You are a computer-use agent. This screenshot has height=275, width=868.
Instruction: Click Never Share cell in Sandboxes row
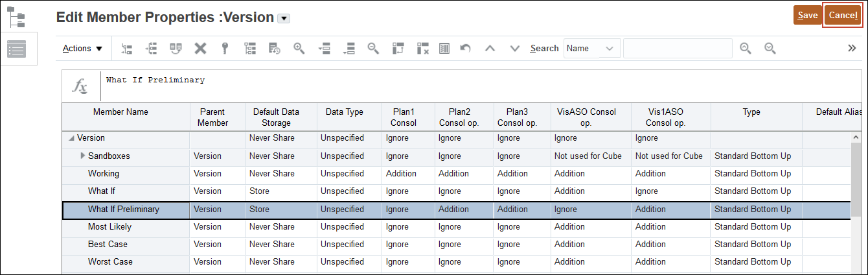pyautogui.click(x=281, y=156)
